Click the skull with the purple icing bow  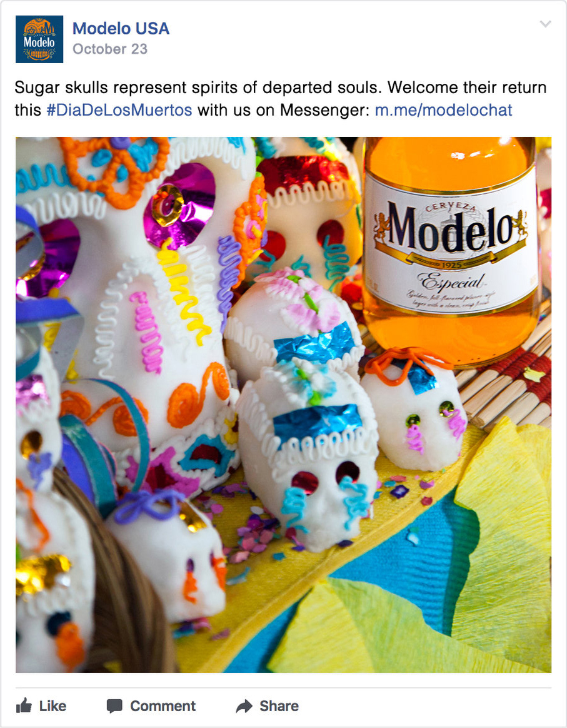point(167,555)
